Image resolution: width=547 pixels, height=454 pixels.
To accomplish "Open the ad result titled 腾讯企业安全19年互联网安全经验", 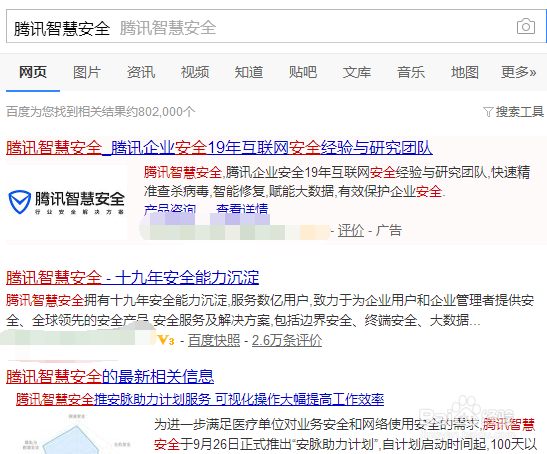I will tap(219, 148).
